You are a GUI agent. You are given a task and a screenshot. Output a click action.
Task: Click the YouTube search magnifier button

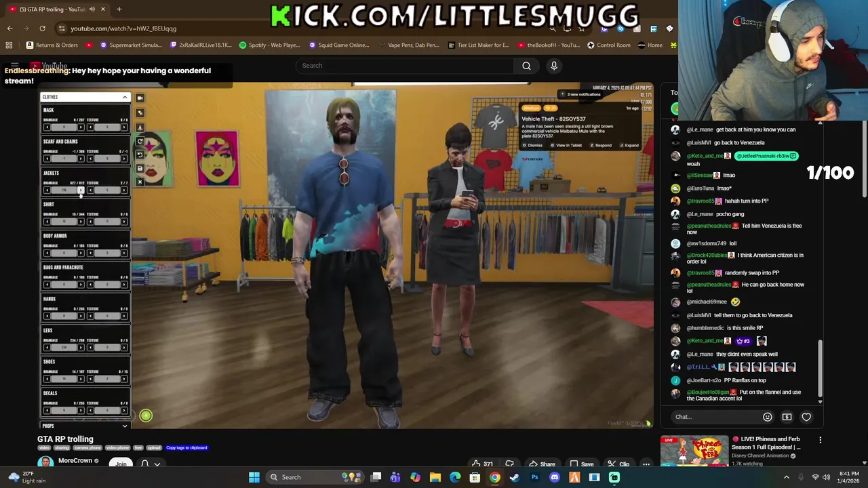pyautogui.click(x=526, y=66)
